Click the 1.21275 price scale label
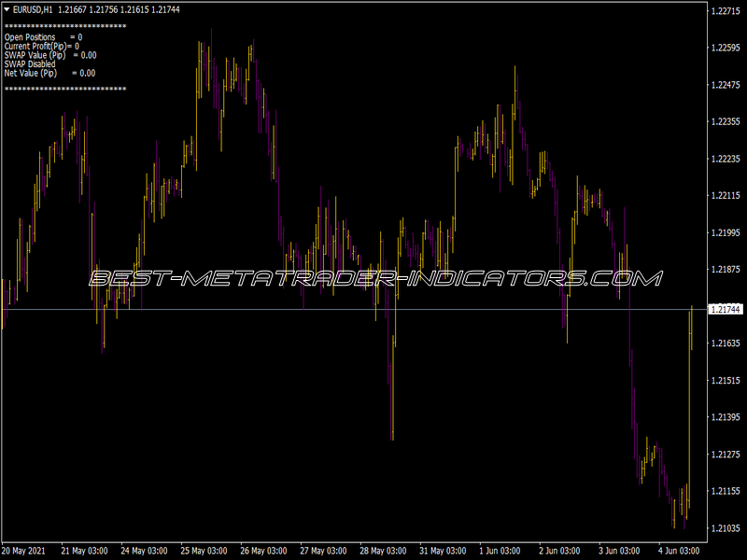Screen dimensions: 747x560 point(726,455)
